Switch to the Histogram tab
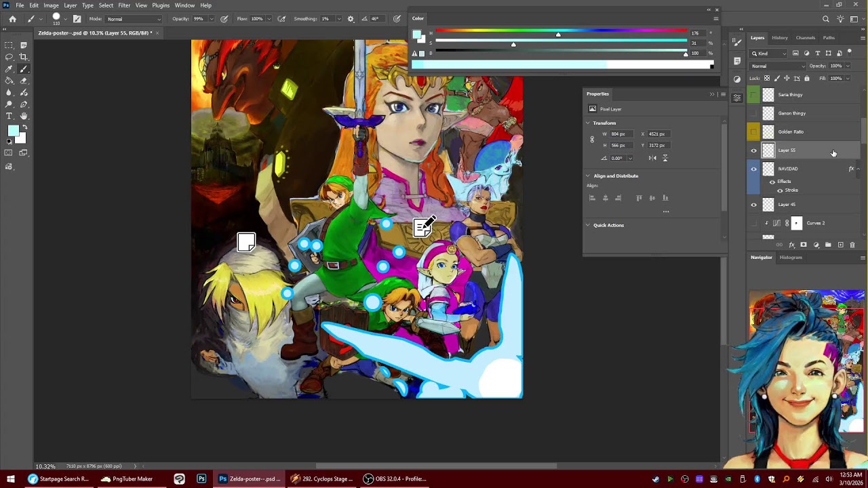 click(791, 258)
